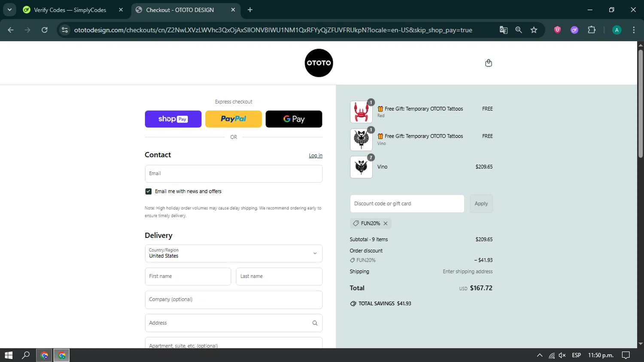The width and height of the screenshot is (644, 362).
Task: Click the page vertical scrollbar
Action: (641, 103)
